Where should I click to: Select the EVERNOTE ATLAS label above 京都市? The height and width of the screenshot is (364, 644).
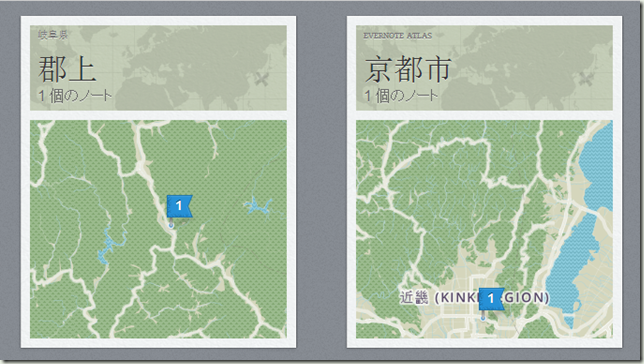tap(398, 36)
